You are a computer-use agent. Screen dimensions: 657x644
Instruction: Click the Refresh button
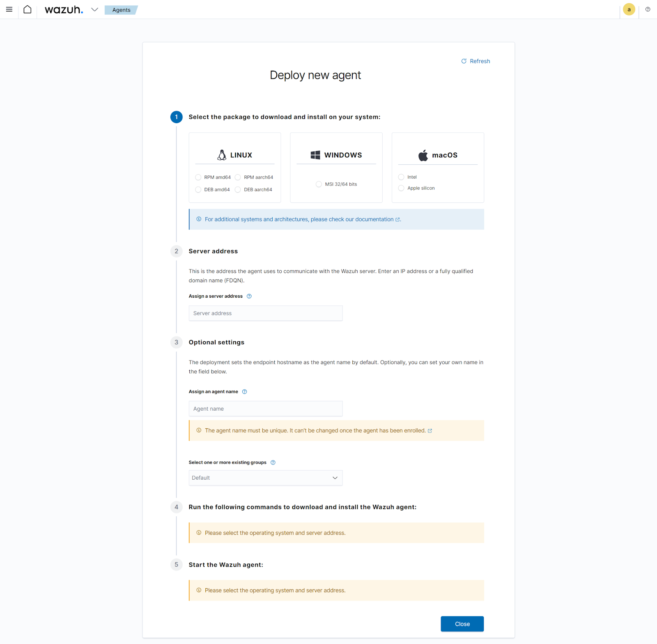click(x=476, y=61)
